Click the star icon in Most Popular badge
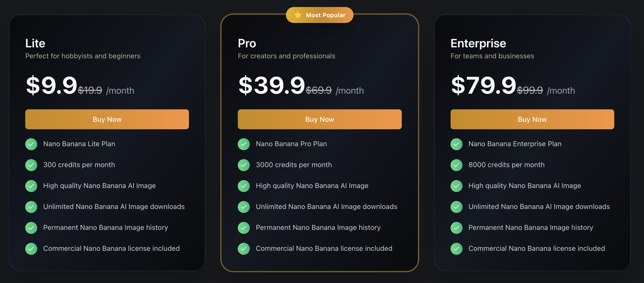644x283 pixels. coord(298,15)
